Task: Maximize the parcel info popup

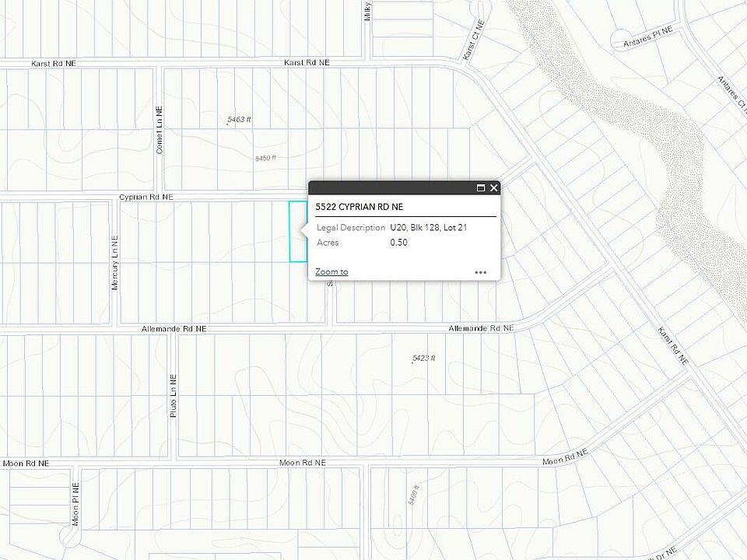Action: click(x=481, y=187)
